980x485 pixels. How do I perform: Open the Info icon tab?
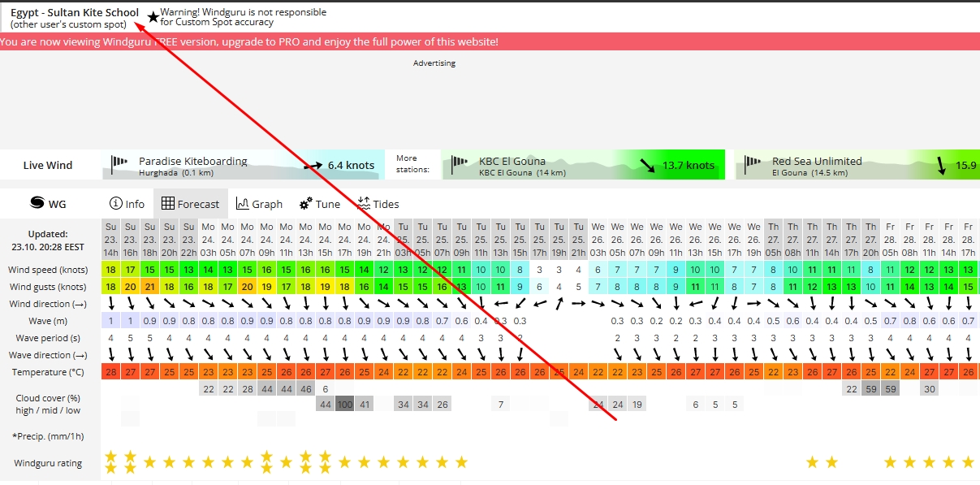pyautogui.click(x=116, y=204)
